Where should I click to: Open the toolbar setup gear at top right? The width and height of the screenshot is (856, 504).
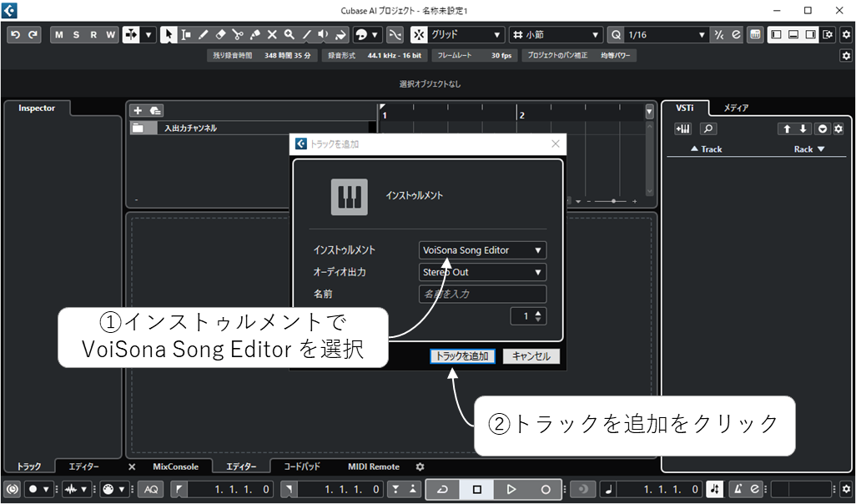(846, 35)
